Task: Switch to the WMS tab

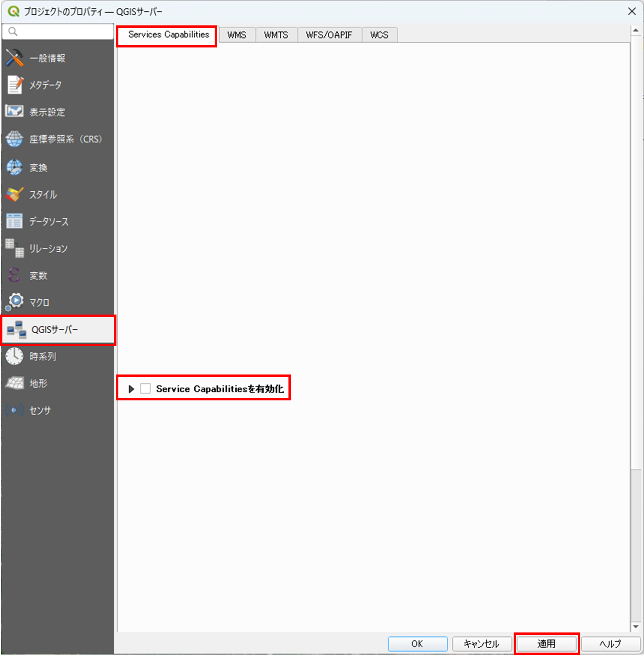Action: click(x=237, y=35)
